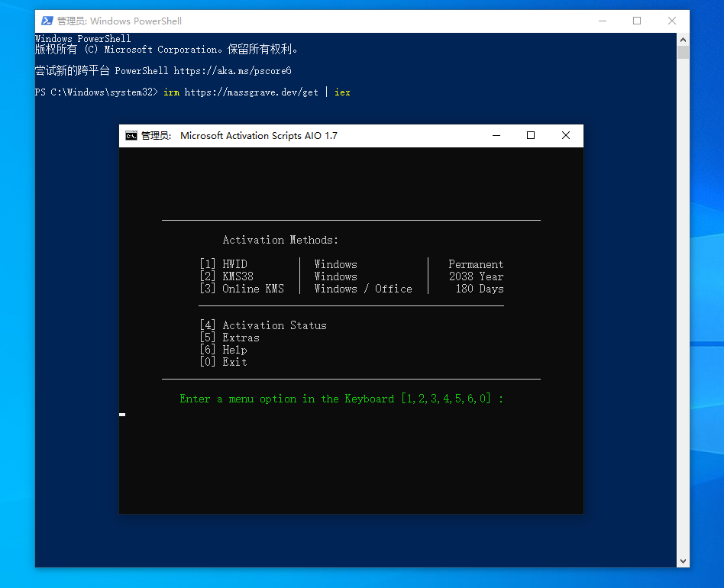Viewport: 724px width, 588px height.
Task: Click the "2038 Year" text
Action: [x=476, y=276]
